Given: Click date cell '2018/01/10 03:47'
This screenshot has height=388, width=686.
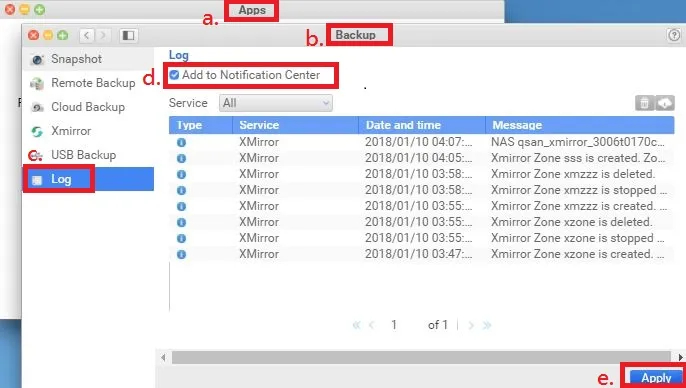Looking at the screenshot, I should (419, 254).
